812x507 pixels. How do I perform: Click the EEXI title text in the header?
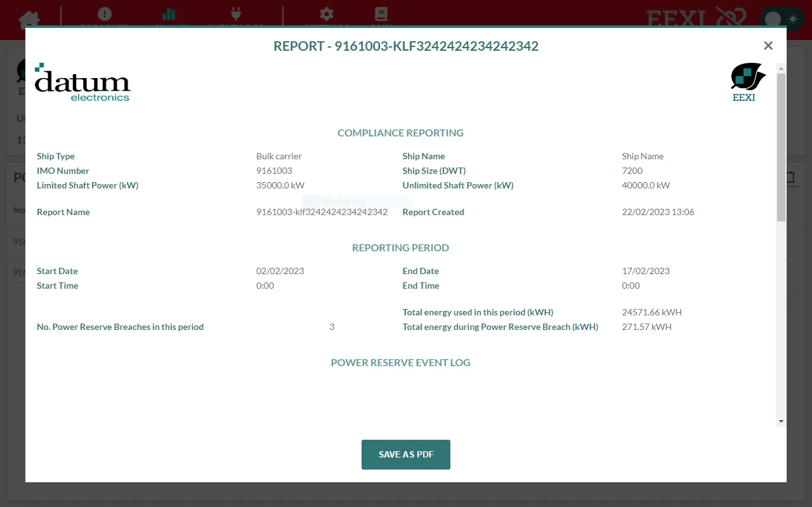676,20
